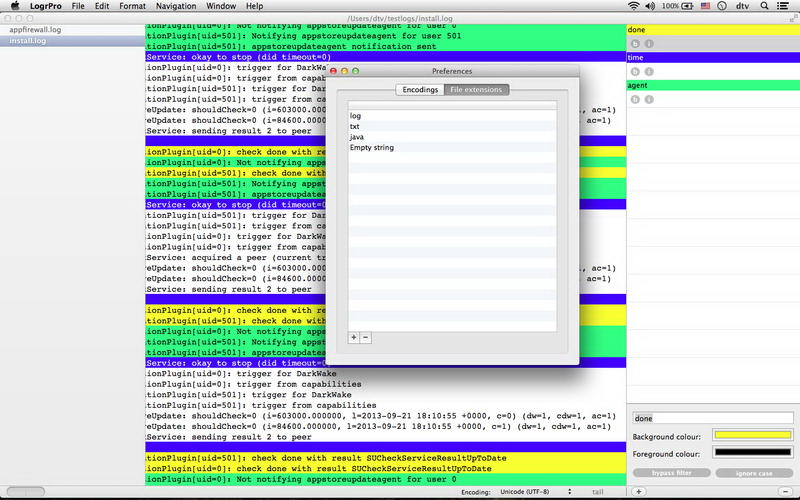Click the 'i' icon under done filter
The height and width of the screenshot is (500, 800).
tap(649, 44)
